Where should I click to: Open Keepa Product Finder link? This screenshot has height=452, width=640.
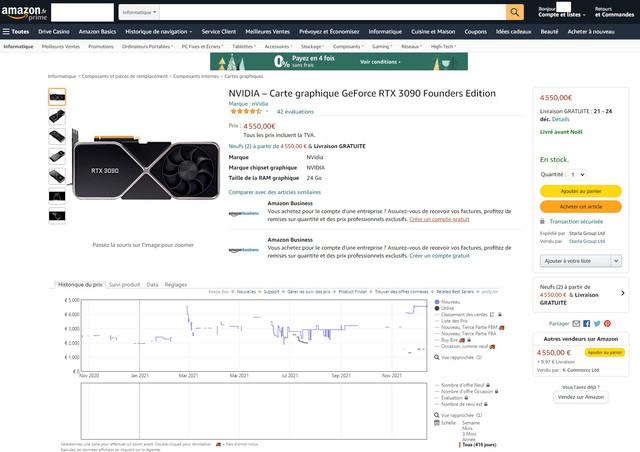tap(353, 292)
